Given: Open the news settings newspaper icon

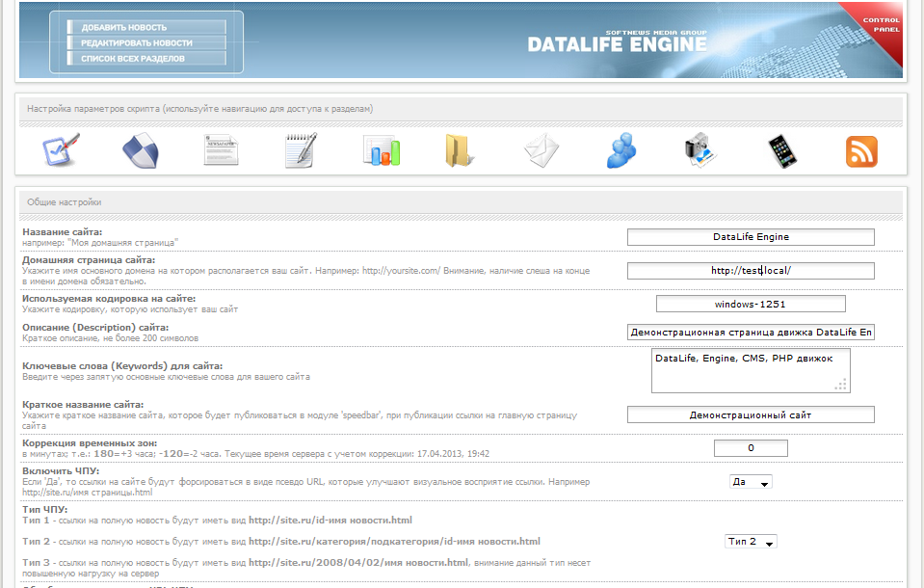Looking at the screenshot, I should click(x=221, y=150).
